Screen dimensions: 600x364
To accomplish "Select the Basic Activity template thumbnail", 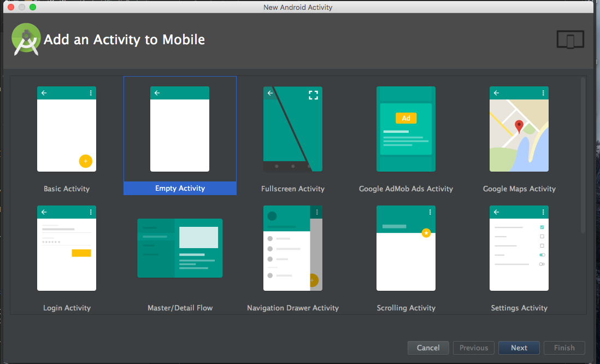I will point(67,129).
